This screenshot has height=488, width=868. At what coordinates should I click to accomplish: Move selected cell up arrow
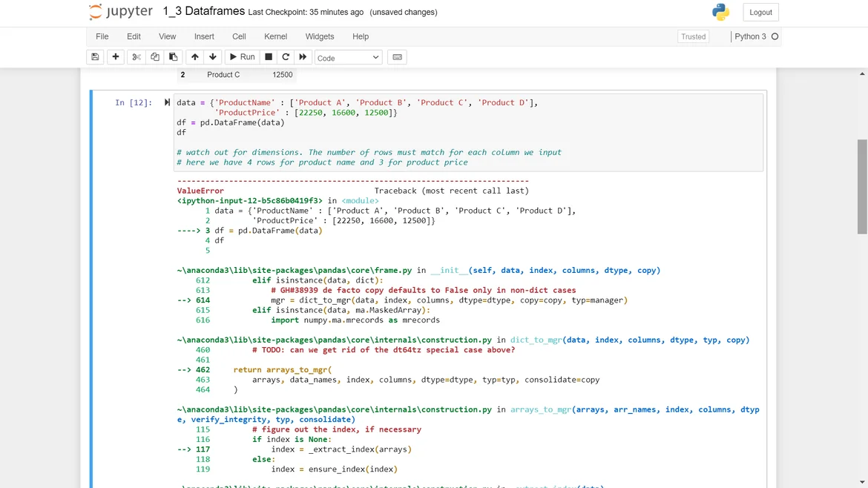[194, 57]
